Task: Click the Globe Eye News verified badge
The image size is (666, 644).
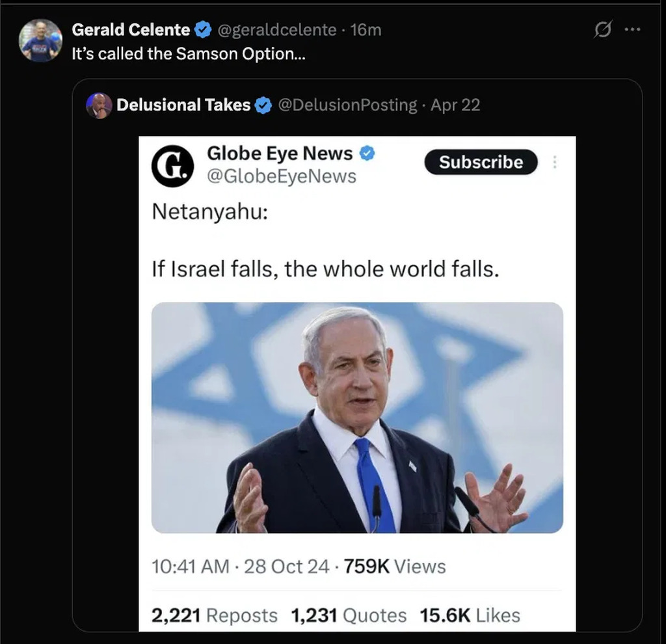Action: click(367, 154)
